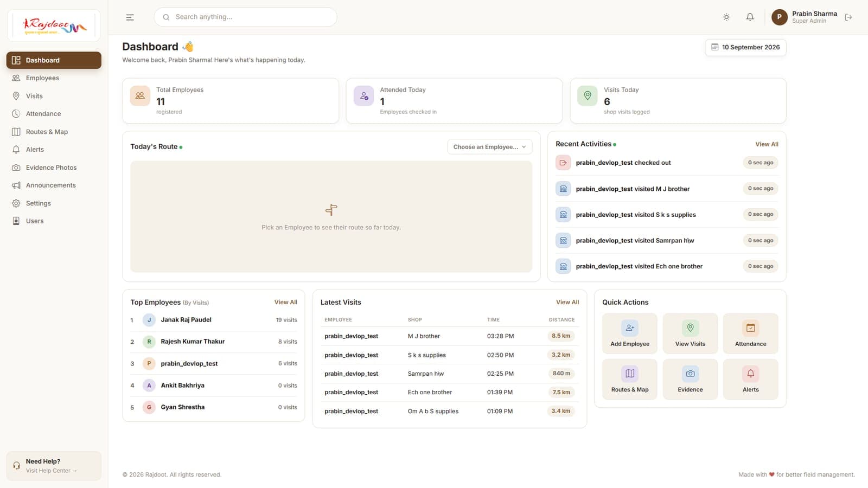Select Dashboard in the sidebar
This screenshot has height=488, width=868.
(x=54, y=60)
